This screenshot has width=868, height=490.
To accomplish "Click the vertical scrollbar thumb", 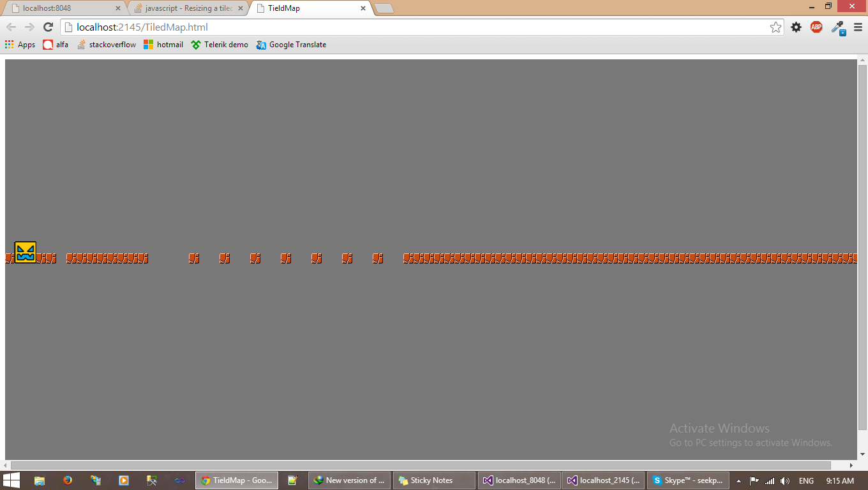I will 862,247.
